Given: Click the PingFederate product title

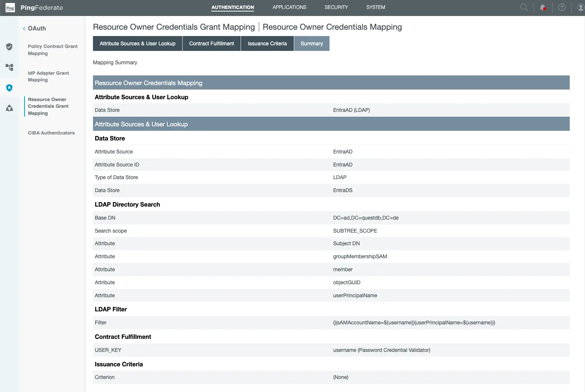Looking at the screenshot, I should (x=42, y=8).
